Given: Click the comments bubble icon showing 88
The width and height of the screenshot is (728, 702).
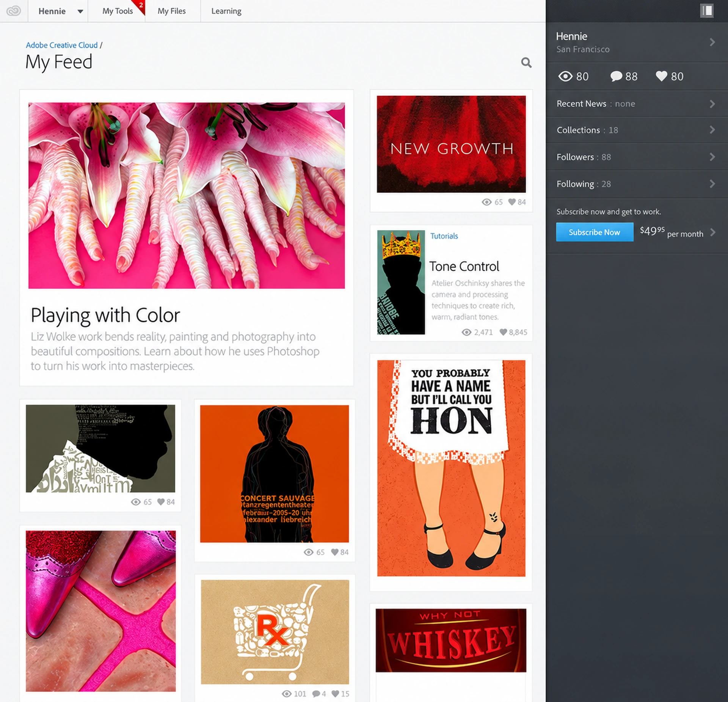Looking at the screenshot, I should [616, 76].
